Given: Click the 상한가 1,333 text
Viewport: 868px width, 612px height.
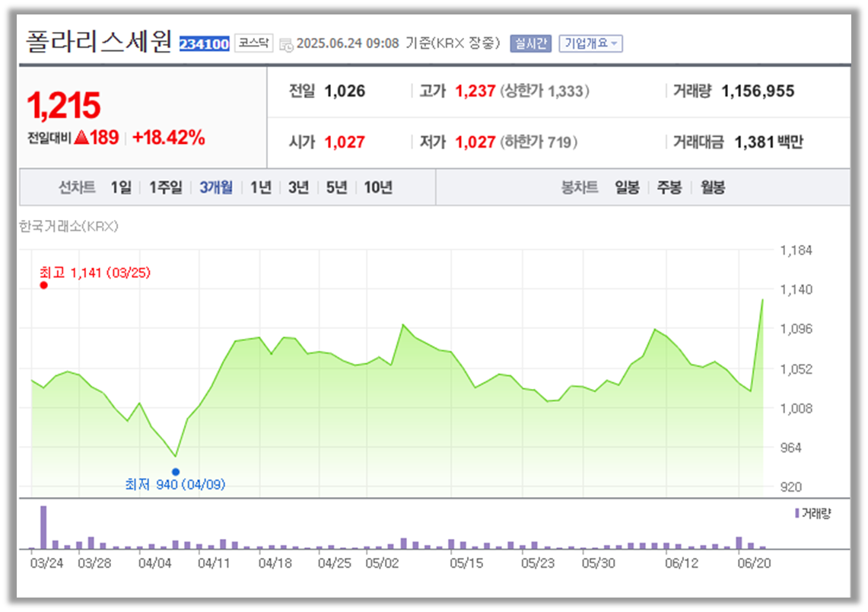Looking at the screenshot, I should click(x=545, y=91).
